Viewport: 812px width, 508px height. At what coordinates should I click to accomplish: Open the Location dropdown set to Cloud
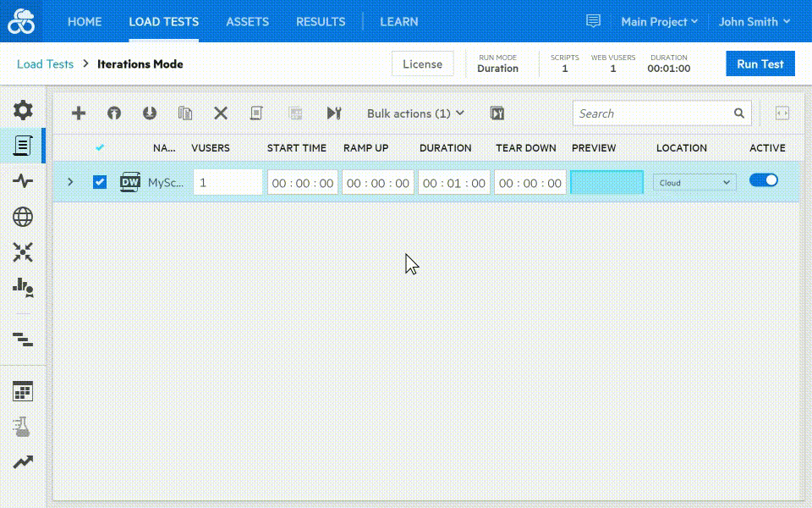(694, 182)
